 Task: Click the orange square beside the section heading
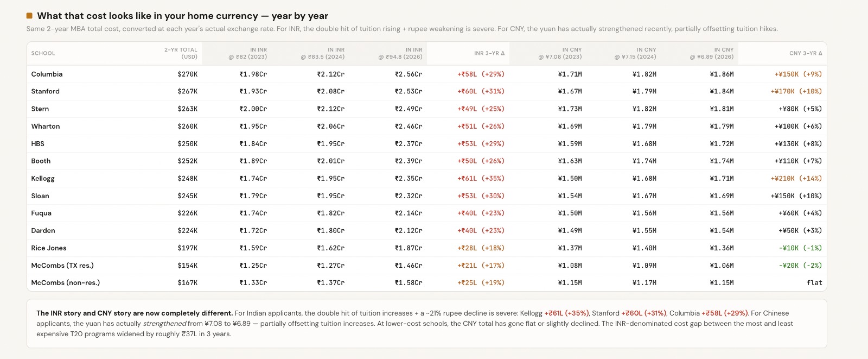(29, 16)
